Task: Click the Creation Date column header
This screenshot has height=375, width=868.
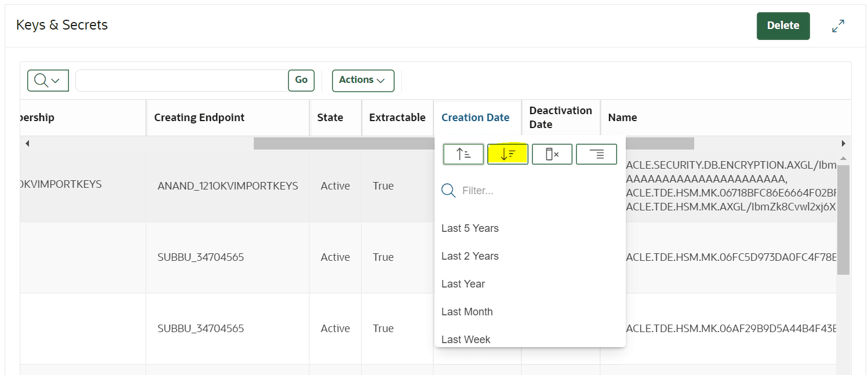Action: pyautogui.click(x=475, y=118)
